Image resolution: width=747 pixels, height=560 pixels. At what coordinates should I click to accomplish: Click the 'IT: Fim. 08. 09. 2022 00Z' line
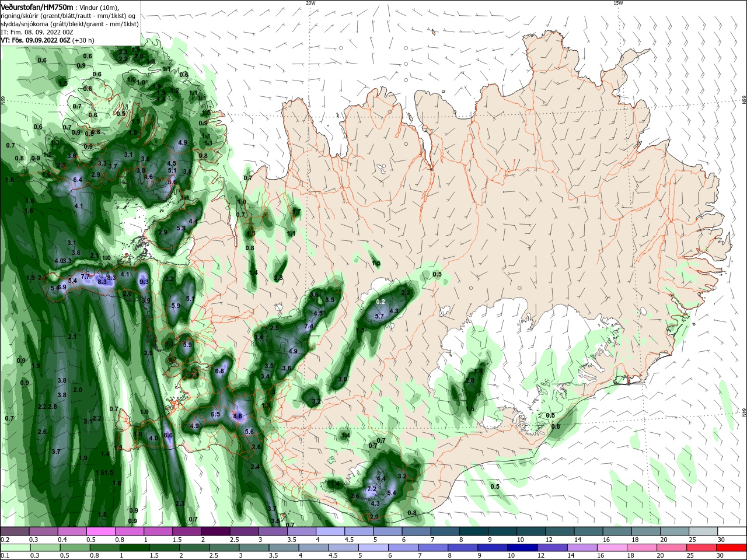pos(37,32)
